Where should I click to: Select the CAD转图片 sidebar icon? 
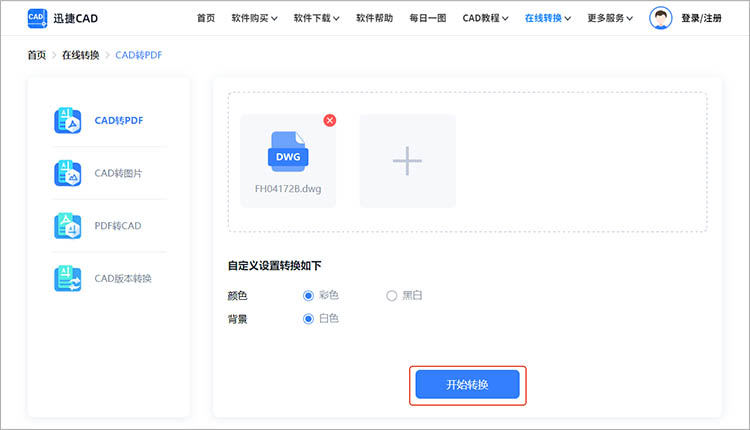coord(67,173)
